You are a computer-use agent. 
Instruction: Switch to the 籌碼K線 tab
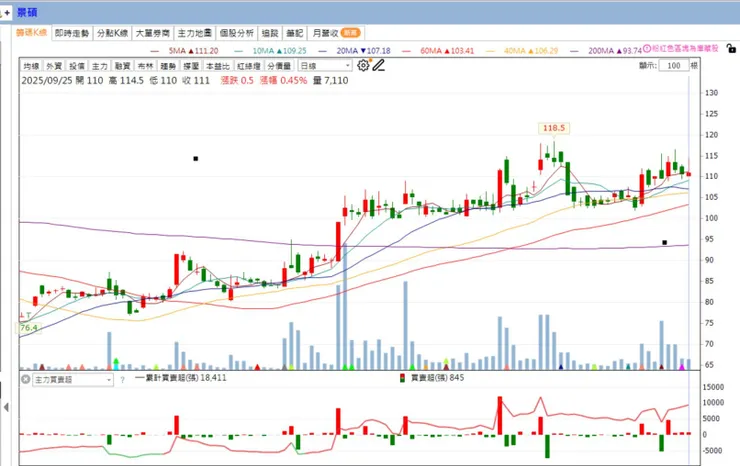click(32, 33)
